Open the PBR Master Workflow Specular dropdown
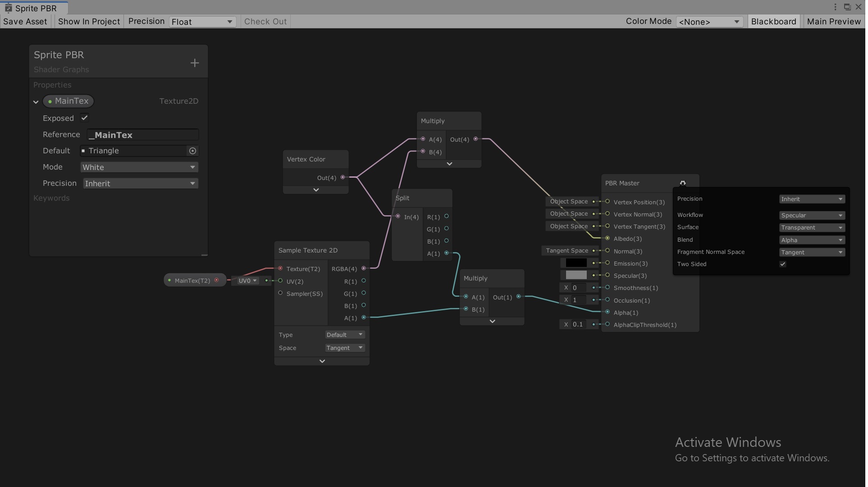The image size is (868, 487). pyautogui.click(x=812, y=216)
